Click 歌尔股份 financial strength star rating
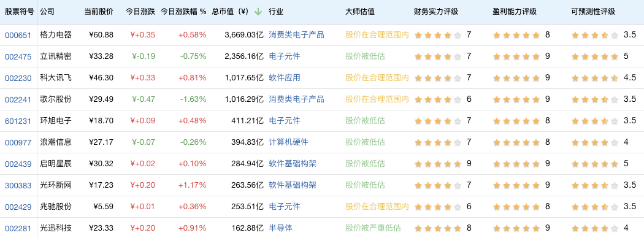This screenshot has height=238, width=644. tap(438, 99)
